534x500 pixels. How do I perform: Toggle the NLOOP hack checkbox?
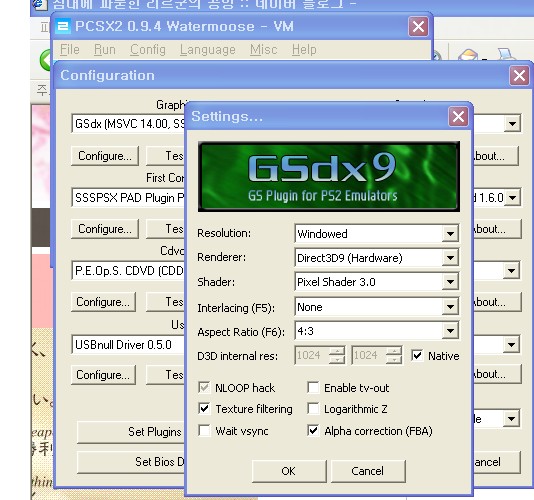(x=204, y=388)
